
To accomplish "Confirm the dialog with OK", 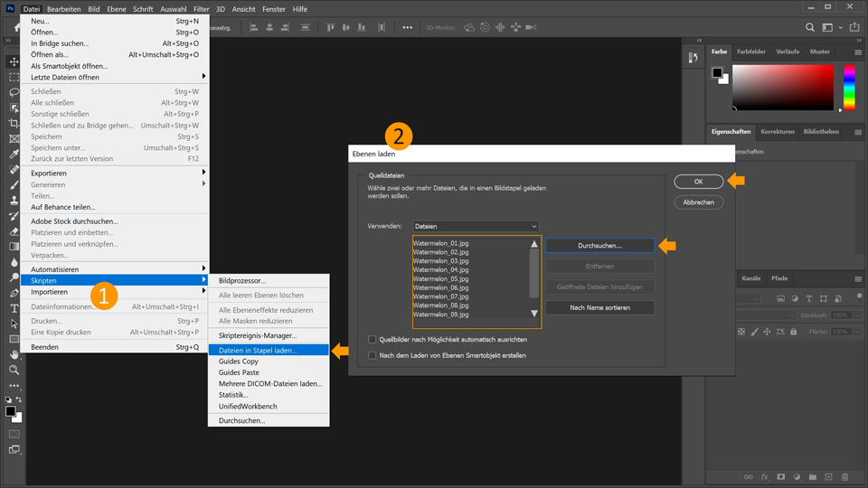I will click(x=698, y=182).
